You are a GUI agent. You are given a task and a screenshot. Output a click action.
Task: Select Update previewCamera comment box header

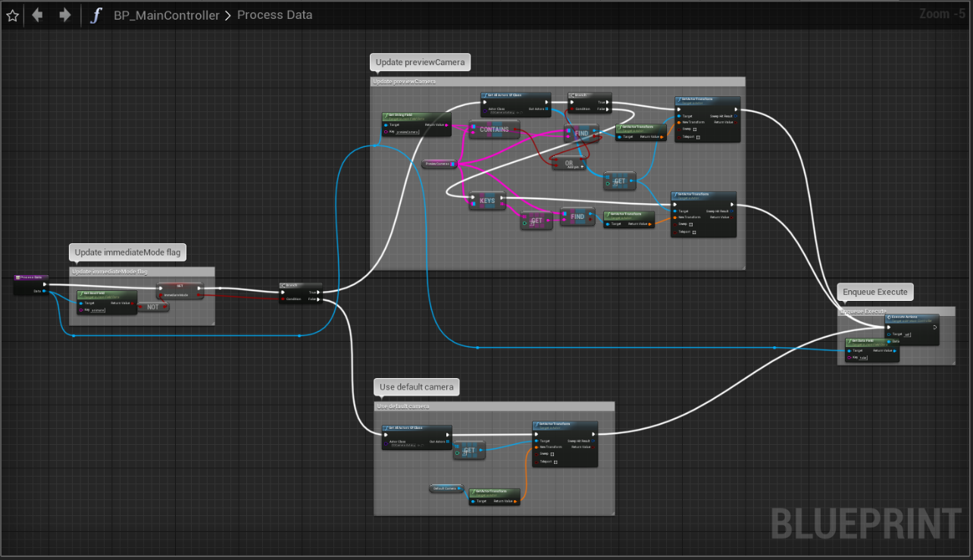[558, 81]
